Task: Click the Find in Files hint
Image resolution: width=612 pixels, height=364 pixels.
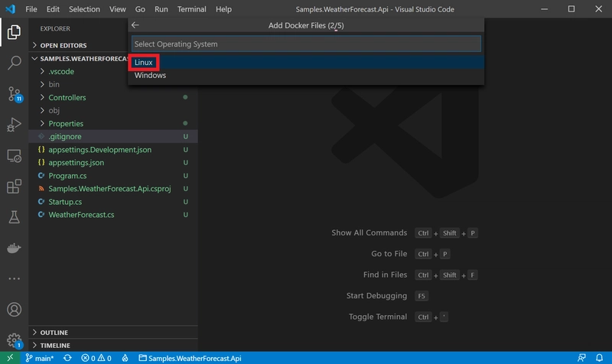Action: (x=385, y=275)
